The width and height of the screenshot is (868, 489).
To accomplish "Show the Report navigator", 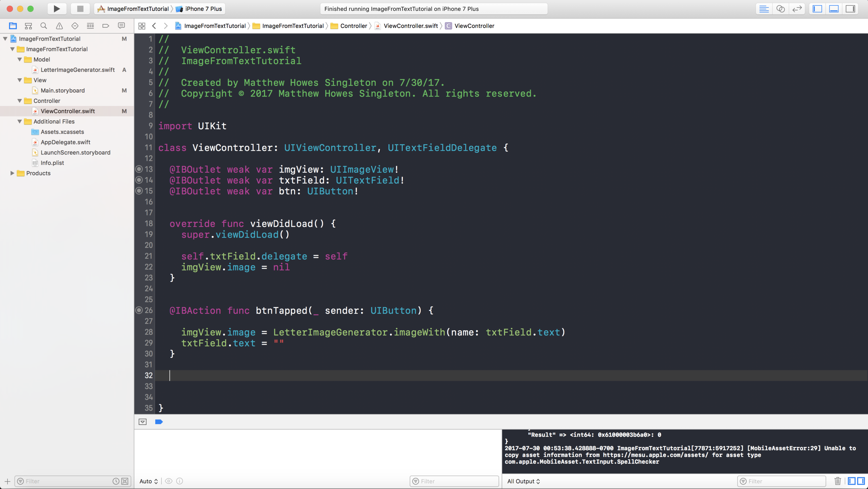I will pyautogui.click(x=121, y=26).
